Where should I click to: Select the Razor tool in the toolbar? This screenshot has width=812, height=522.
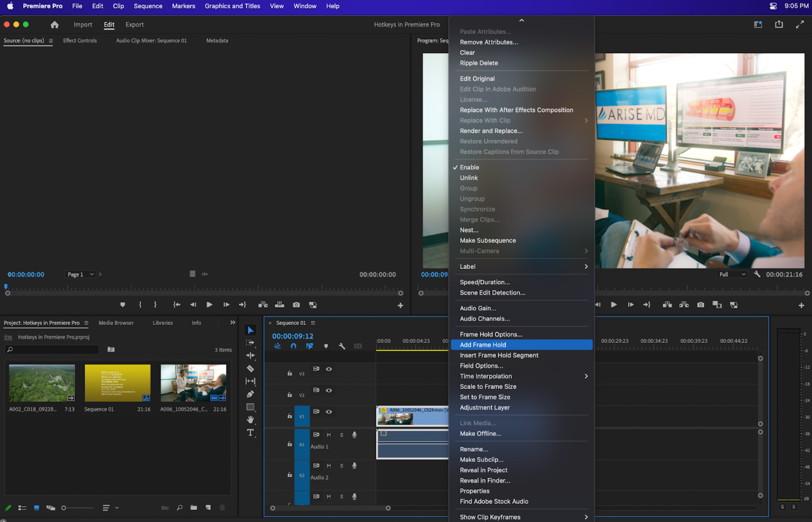tap(250, 369)
